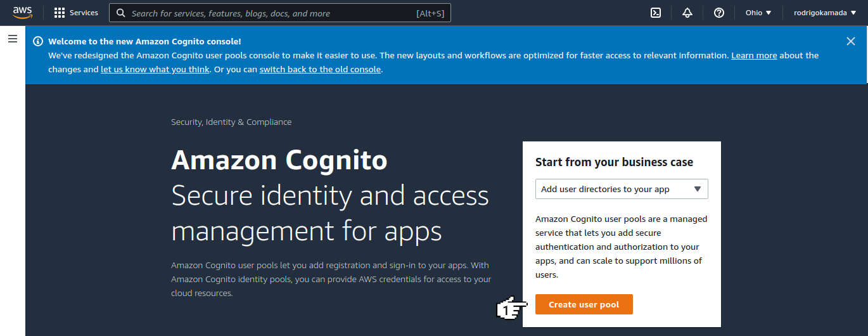
Task: Click the Services label in top bar
Action: pos(84,13)
